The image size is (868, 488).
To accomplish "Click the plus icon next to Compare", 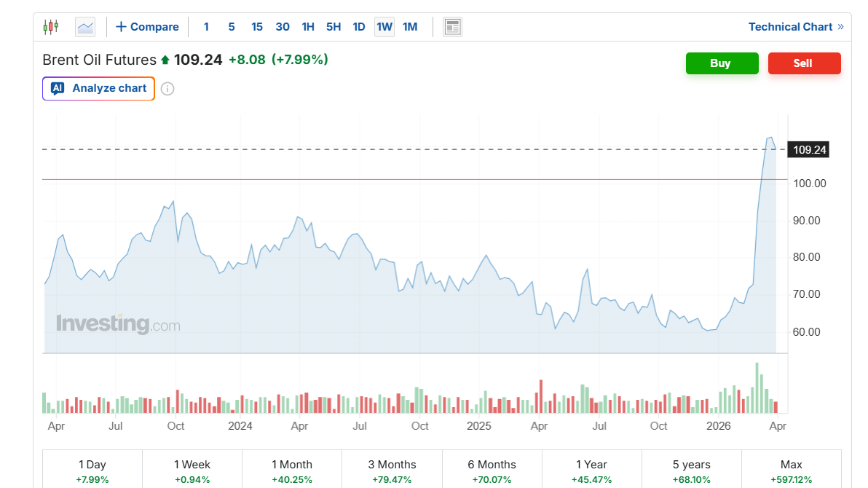I will click(121, 27).
